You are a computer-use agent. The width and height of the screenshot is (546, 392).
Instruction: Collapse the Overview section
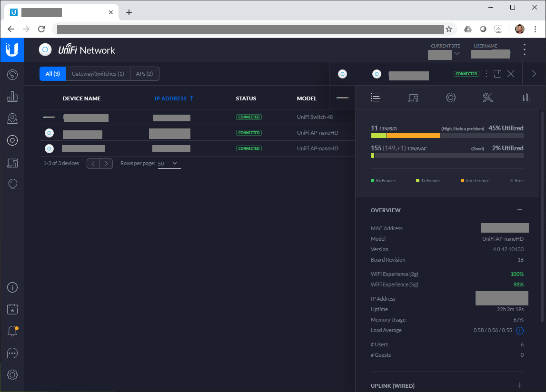520,210
